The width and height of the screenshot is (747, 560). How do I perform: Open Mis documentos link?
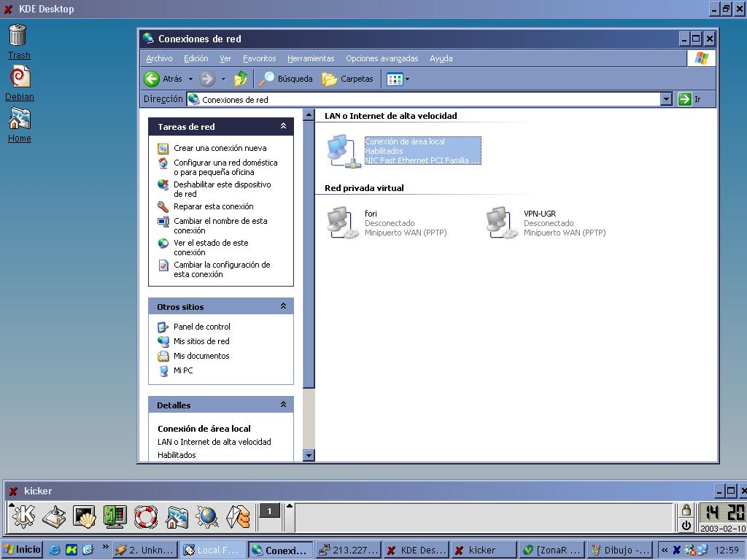click(x=201, y=356)
